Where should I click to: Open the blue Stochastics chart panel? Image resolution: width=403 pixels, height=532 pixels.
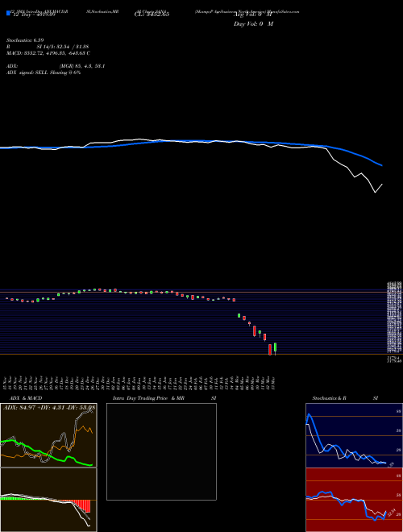(x=354, y=435)
